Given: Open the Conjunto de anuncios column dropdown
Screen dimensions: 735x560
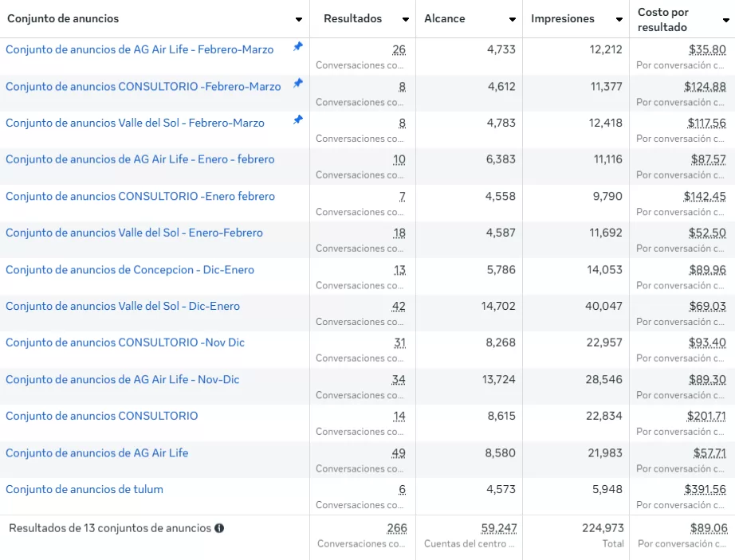Looking at the screenshot, I should (x=299, y=19).
